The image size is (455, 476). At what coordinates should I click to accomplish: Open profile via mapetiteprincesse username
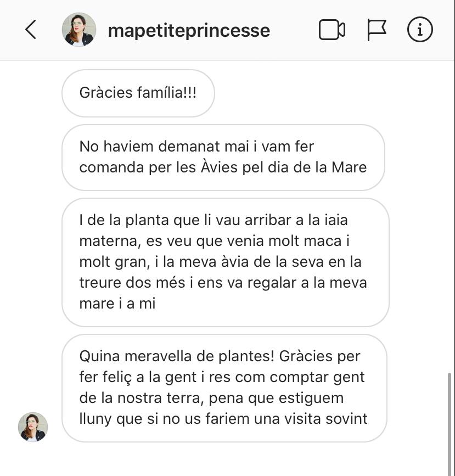[x=189, y=30]
